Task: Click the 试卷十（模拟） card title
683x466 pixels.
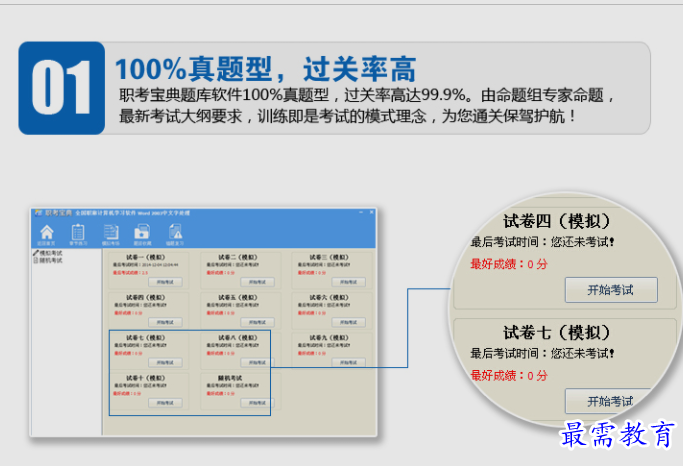Action: 145,378
